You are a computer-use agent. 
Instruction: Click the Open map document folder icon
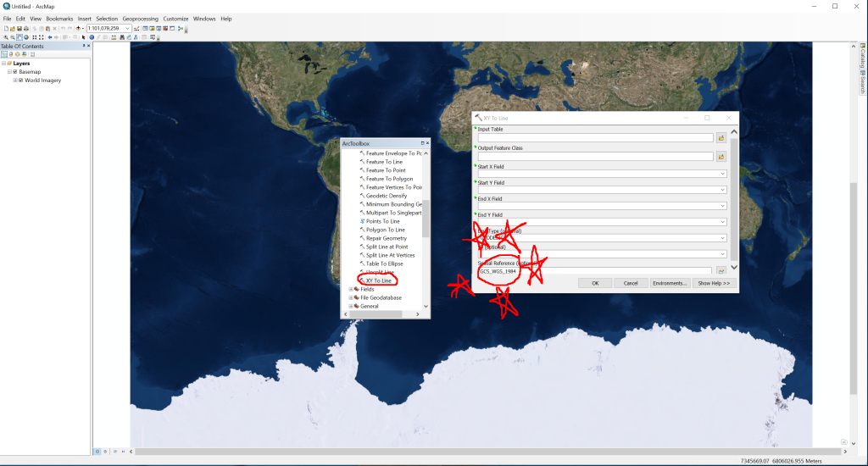click(x=13, y=28)
